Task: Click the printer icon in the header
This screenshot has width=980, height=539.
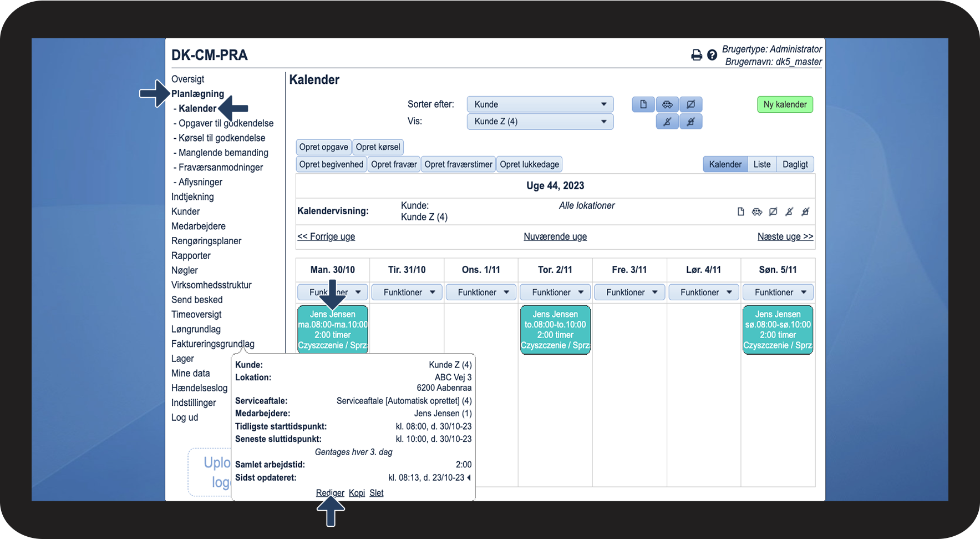Action: click(x=696, y=55)
